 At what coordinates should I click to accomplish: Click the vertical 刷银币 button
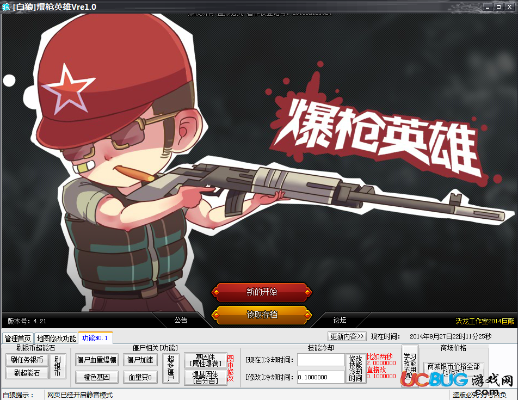click(x=57, y=366)
